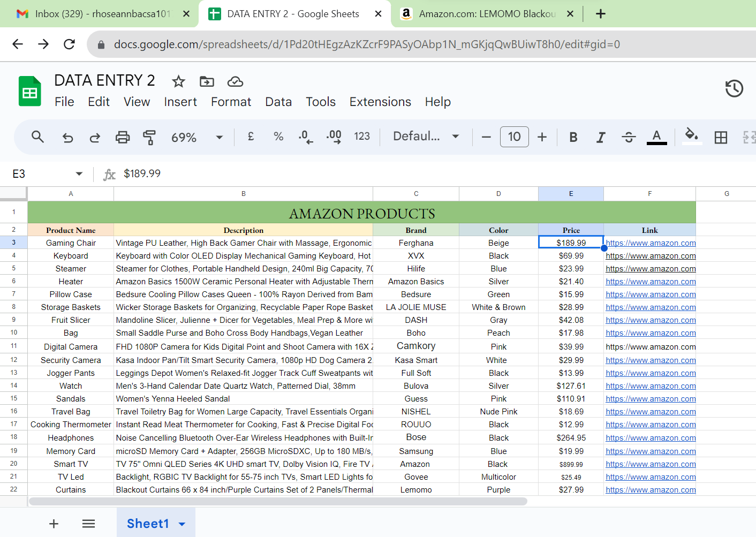This screenshot has width=756, height=537.
Task: Open the fill color paint bucket
Action: tap(691, 137)
